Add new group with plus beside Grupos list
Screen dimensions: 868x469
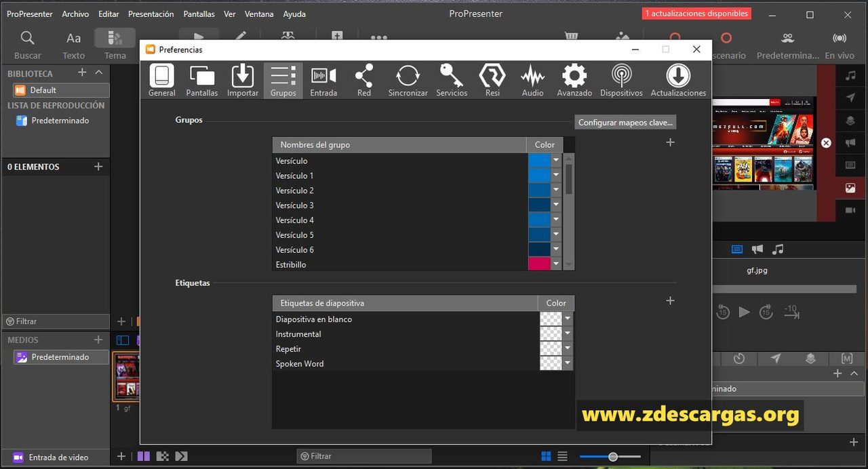pyautogui.click(x=670, y=142)
